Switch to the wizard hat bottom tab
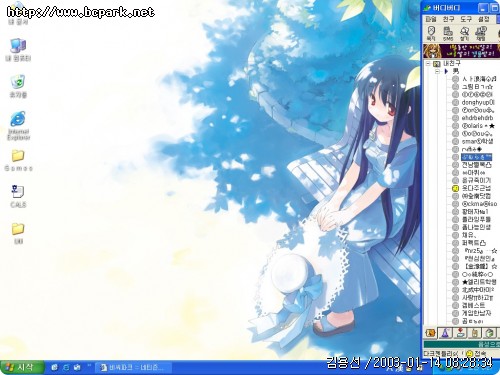This screenshot has width=500, height=375. click(x=446, y=333)
